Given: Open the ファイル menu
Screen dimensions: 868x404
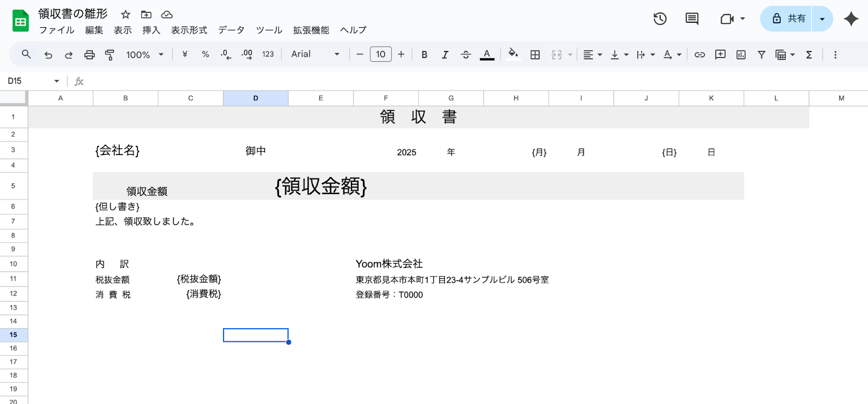Looking at the screenshot, I should 56,30.
